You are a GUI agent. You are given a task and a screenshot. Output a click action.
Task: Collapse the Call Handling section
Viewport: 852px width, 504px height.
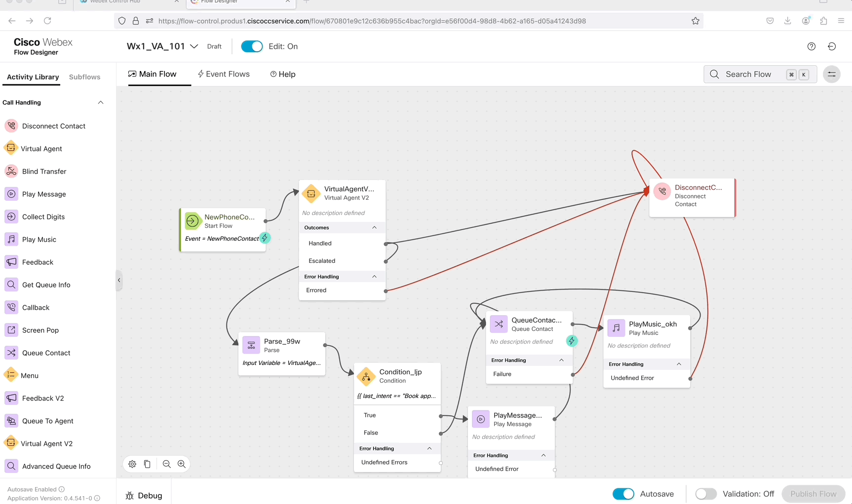pos(101,103)
